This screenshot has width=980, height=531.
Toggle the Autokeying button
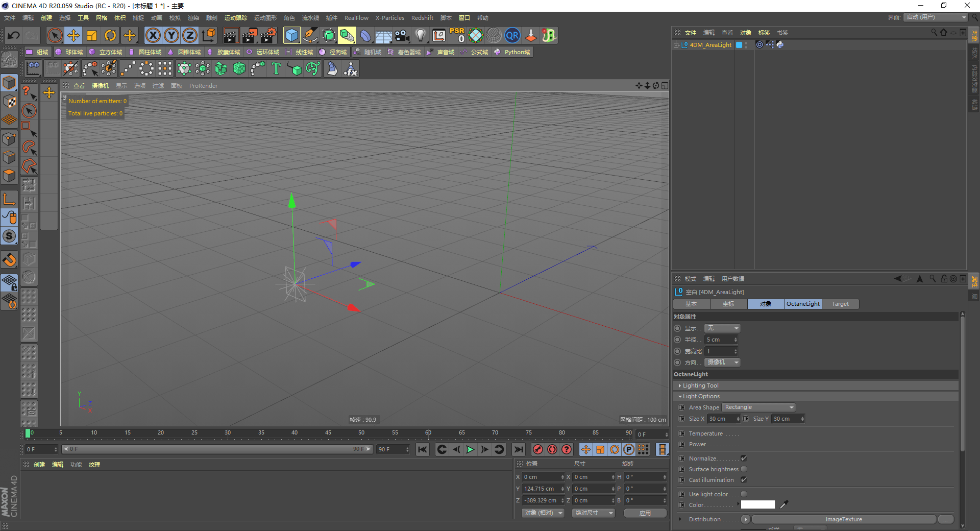point(552,449)
